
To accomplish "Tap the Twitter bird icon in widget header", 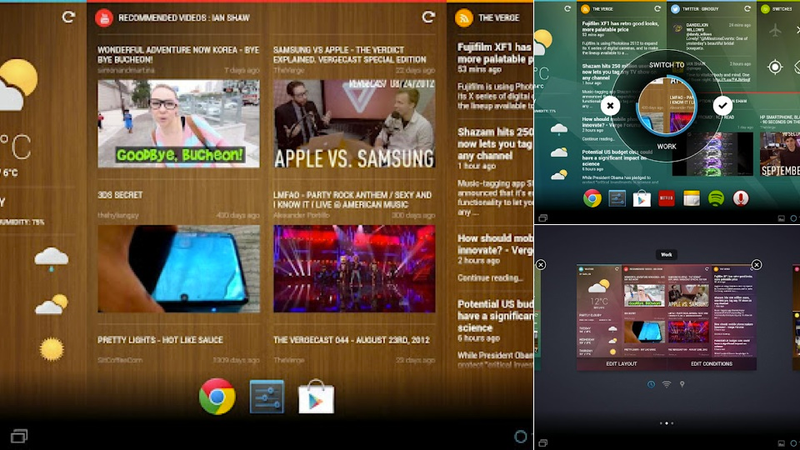I will tap(675, 9).
